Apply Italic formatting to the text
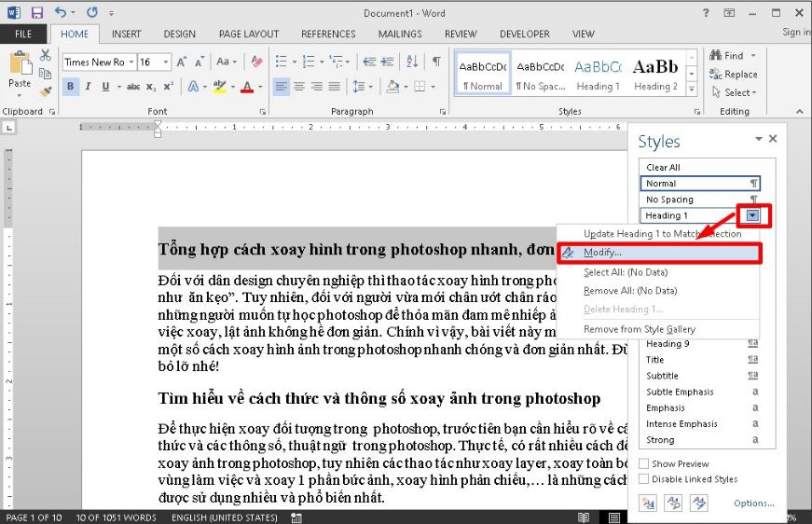Screen dimensions: 812x524 (89, 87)
